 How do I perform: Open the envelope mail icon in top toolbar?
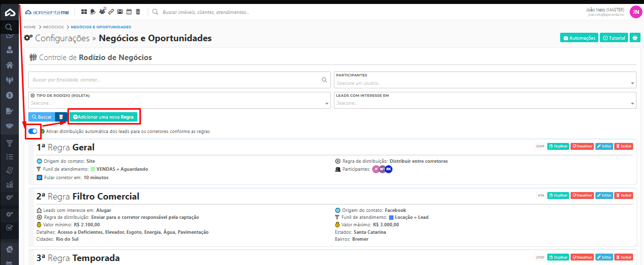click(120, 12)
